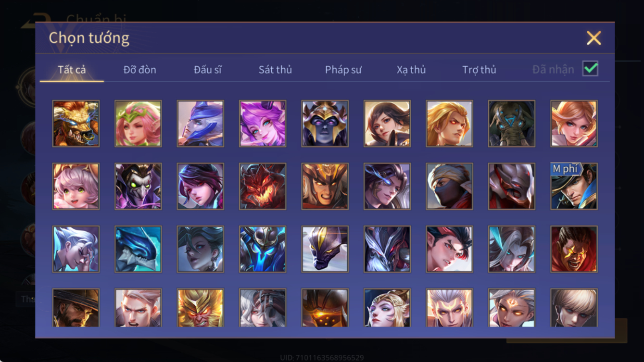The image size is (644, 362).
Task: Filter heroes by Xạ thủ tab
Action: [x=411, y=70]
